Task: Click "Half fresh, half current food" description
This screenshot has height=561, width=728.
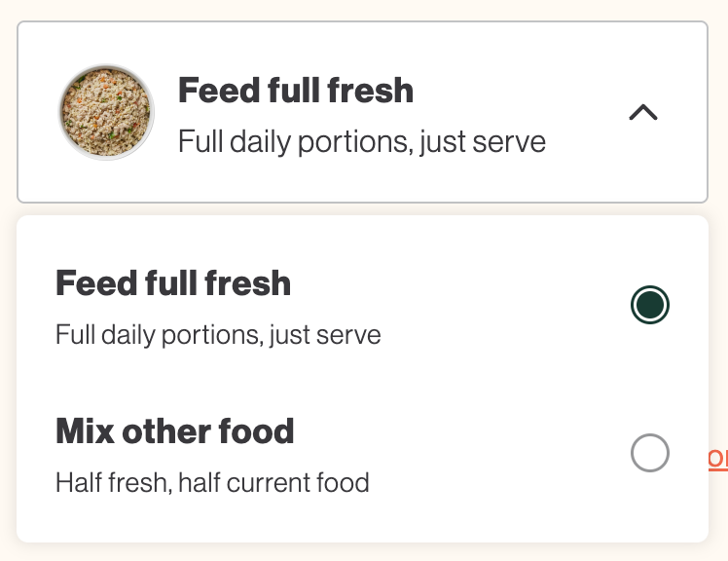Action: click(x=212, y=482)
